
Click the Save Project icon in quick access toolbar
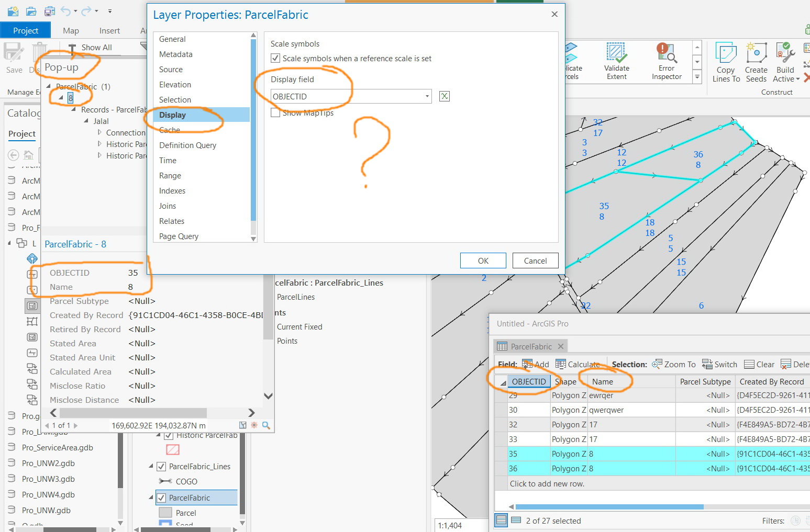50,10
